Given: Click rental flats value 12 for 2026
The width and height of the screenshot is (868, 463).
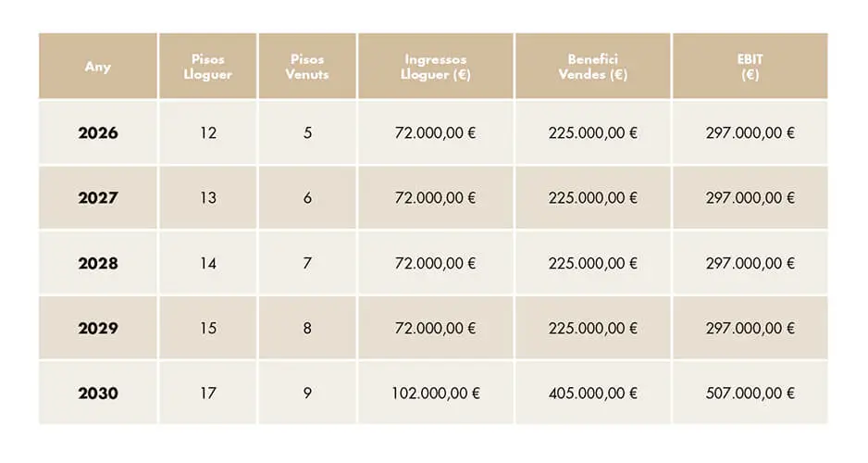Looking at the screenshot, I should [x=207, y=133].
